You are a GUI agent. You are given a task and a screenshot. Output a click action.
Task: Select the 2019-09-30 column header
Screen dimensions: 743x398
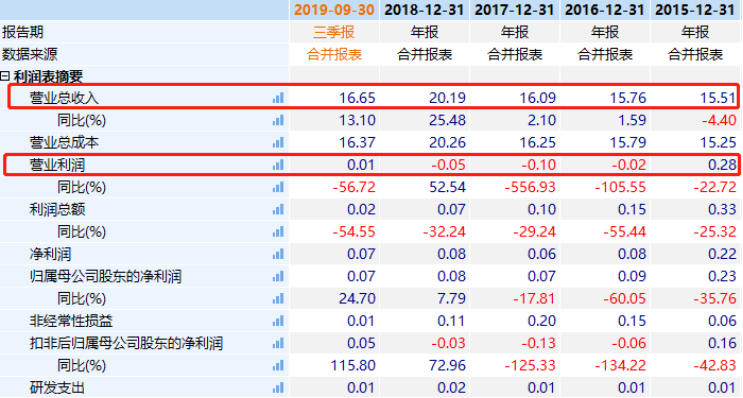pyautogui.click(x=334, y=10)
